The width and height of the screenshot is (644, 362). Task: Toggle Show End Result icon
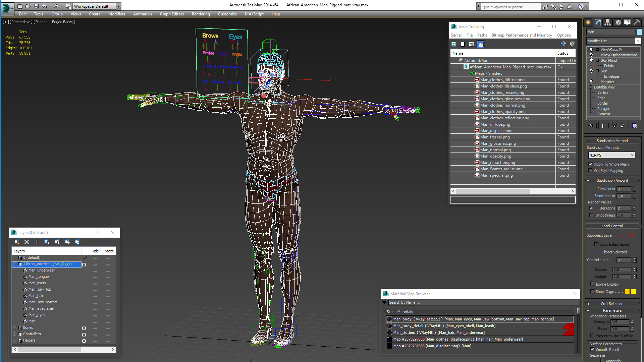point(603,125)
